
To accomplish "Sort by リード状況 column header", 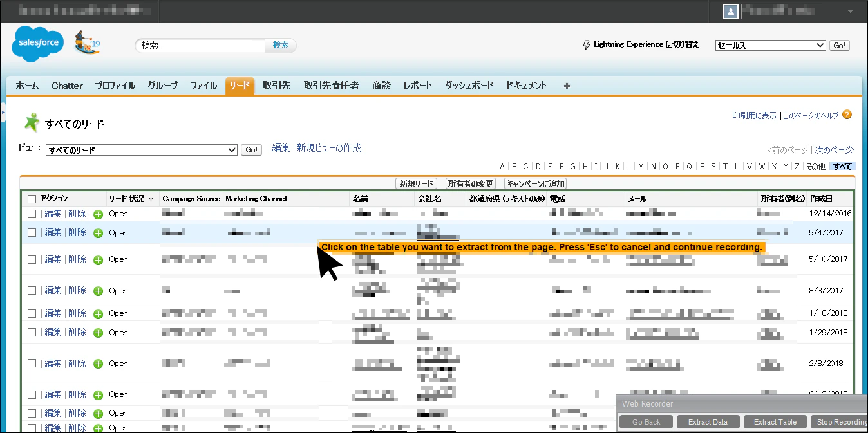I will coord(131,199).
